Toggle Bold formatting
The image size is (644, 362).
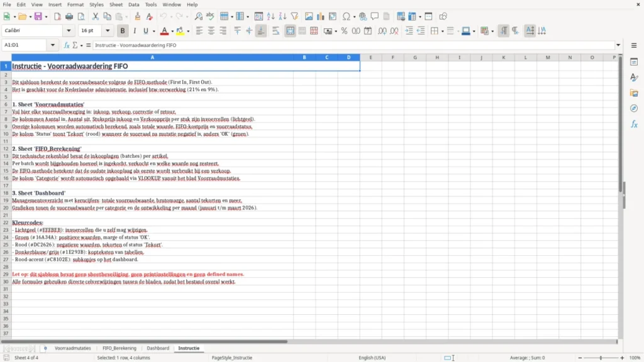click(x=123, y=31)
